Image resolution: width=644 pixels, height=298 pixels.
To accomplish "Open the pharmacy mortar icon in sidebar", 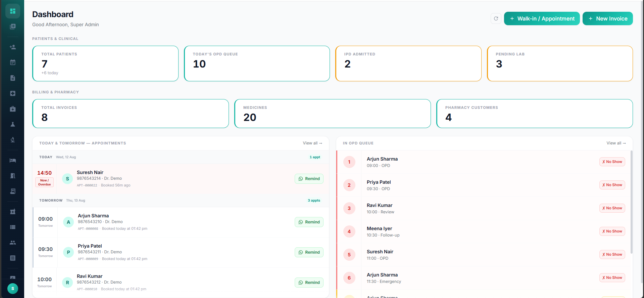I will tap(13, 212).
